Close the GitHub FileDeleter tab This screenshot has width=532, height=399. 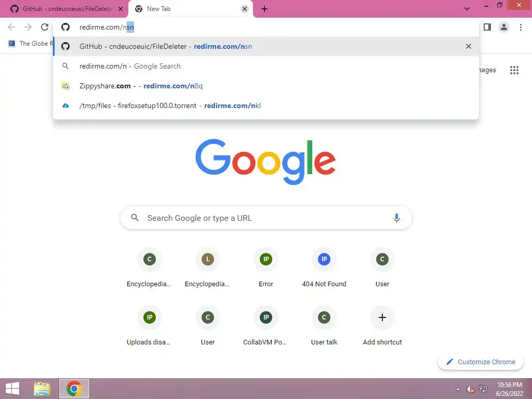121,9
